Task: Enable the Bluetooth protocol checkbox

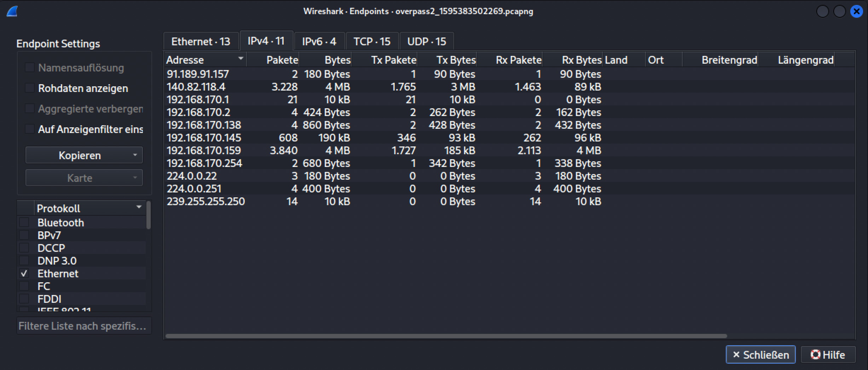Action: [24, 222]
